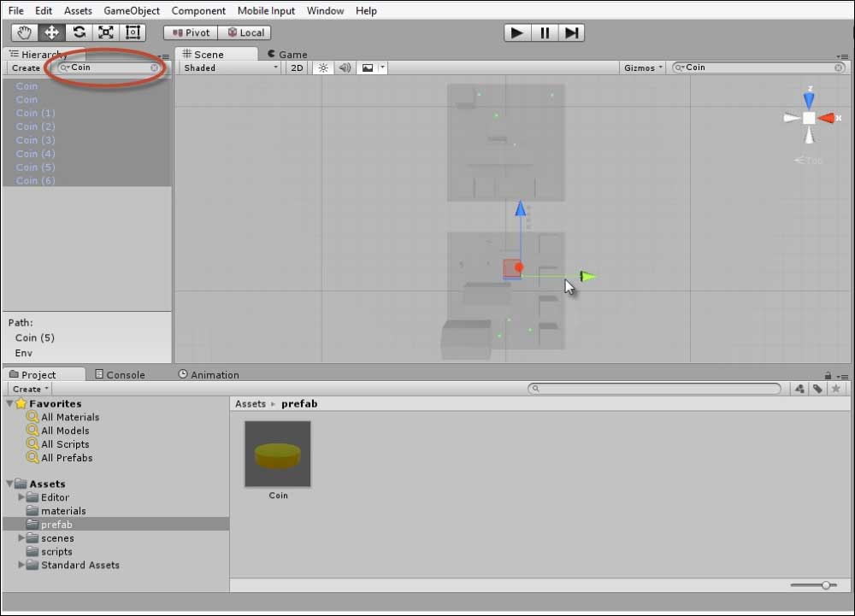
Task: Click the Hierarchy search field containing Coin
Action: [x=109, y=67]
